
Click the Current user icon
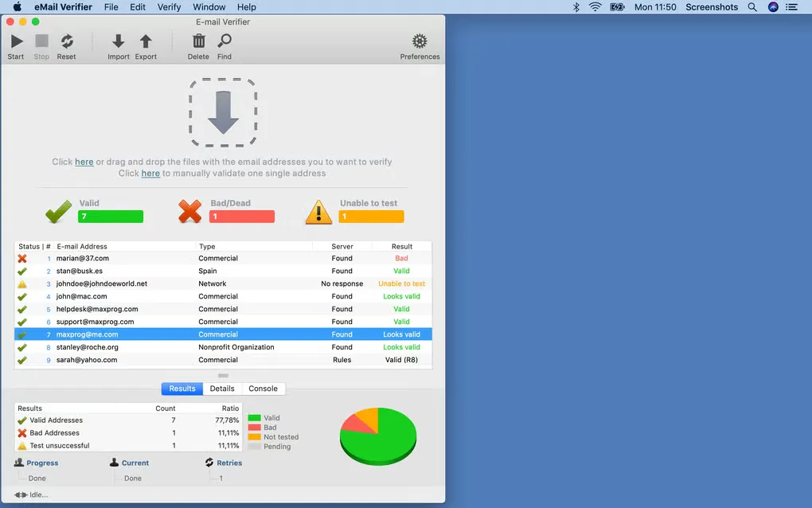(115, 463)
